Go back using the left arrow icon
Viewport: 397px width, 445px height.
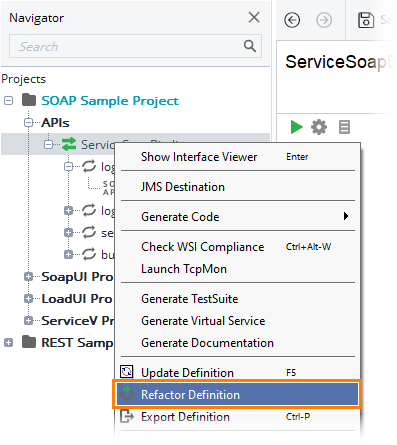292,20
